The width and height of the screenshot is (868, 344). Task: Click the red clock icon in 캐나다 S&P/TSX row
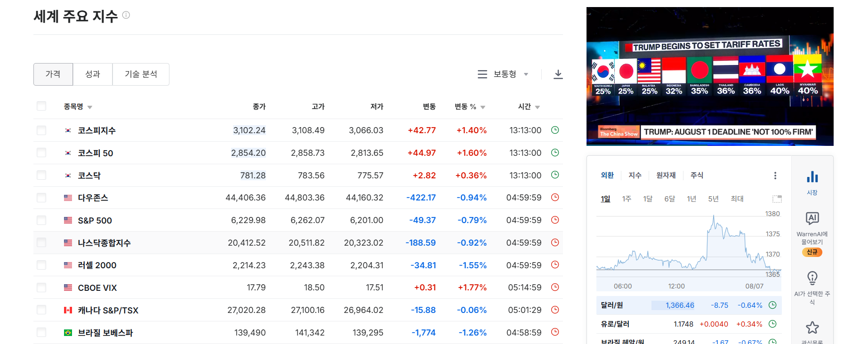[555, 310]
